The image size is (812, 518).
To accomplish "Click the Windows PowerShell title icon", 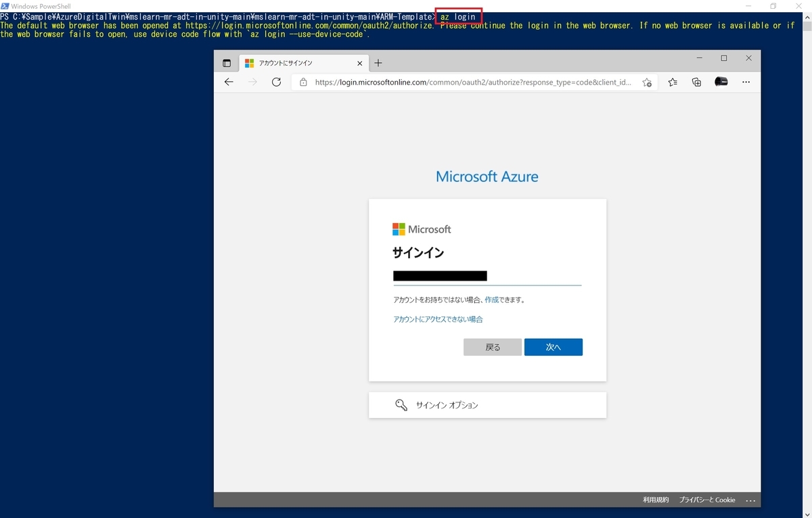I will [5, 6].
